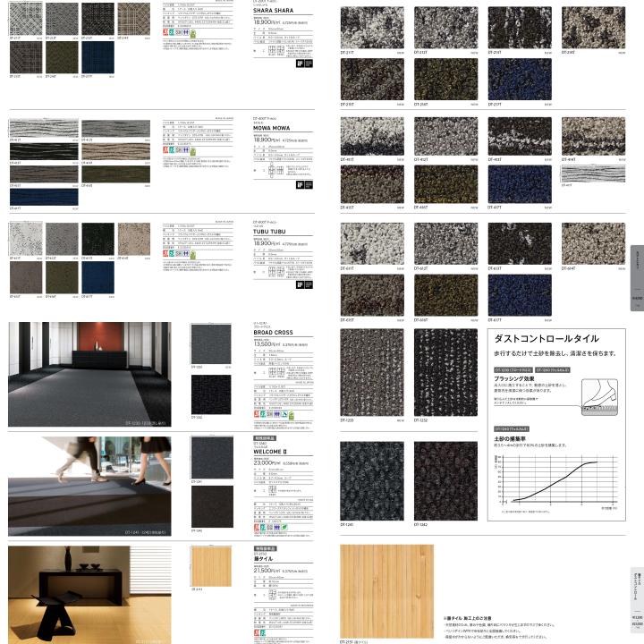This screenshot has width=644, height=644.
Task: Open the lobby photo with the red wall
Action: pyautogui.click(x=89, y=374)
